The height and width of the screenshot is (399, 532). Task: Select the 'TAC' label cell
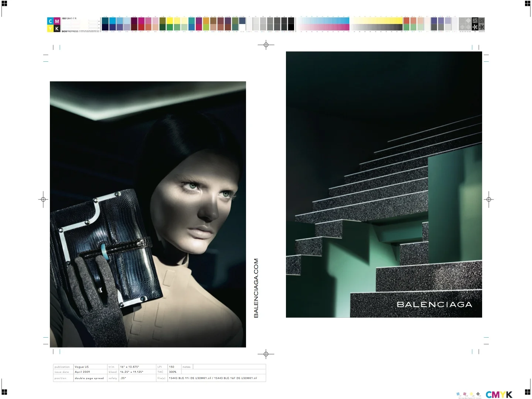[162, 372]
